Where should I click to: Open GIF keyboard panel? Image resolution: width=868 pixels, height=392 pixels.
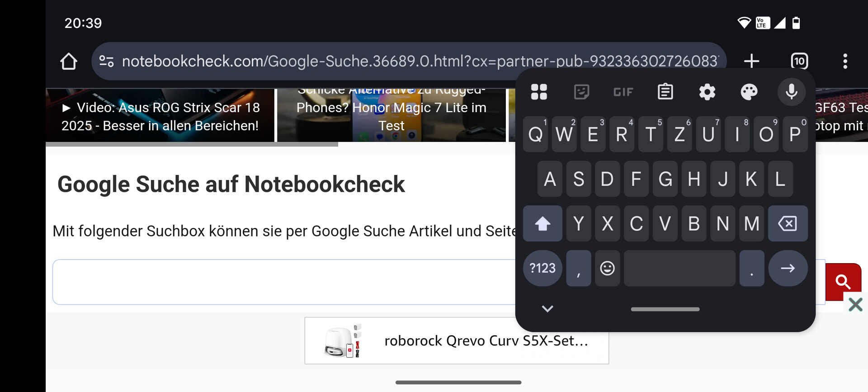(623, 92)
